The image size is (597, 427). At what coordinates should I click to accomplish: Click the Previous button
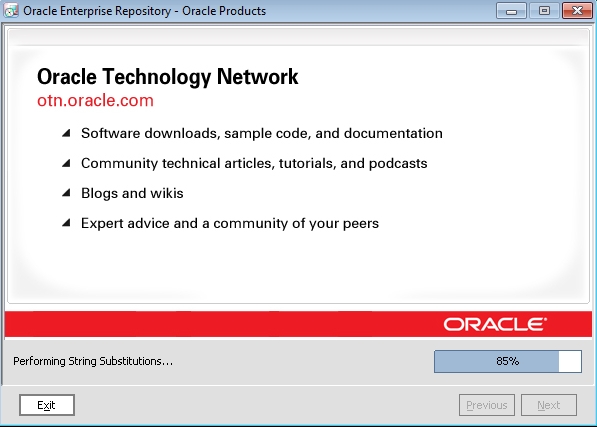point(487,405)
